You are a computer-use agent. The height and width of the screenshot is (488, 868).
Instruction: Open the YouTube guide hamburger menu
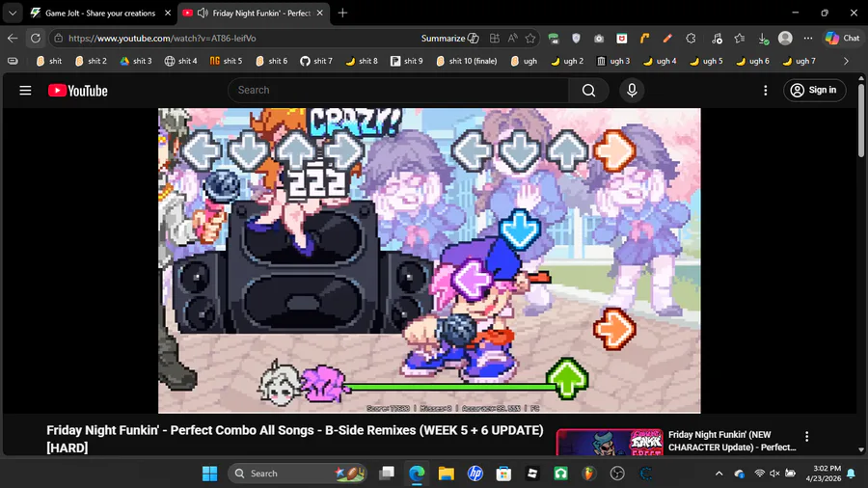pos(25,91)
